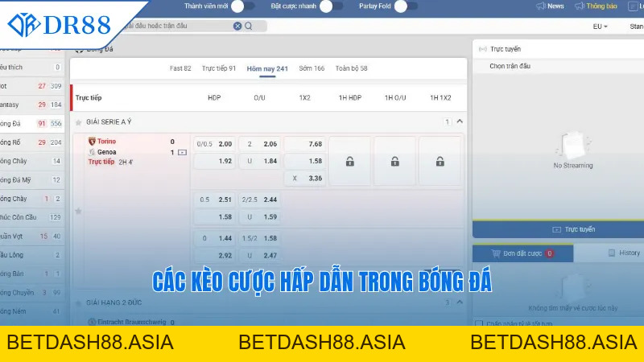Select under at odds 1.59
Image resolution: width=644 pixels, height=362 pixels.
coord(260,217)
